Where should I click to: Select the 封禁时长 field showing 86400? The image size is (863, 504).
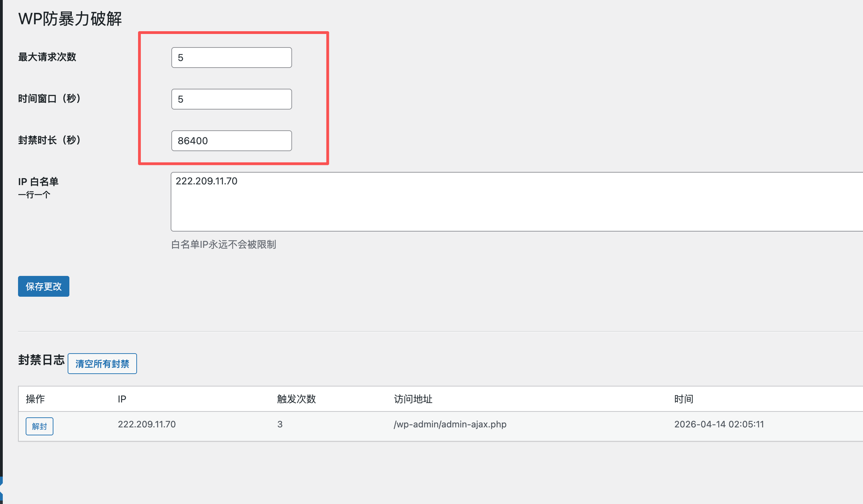point(231,141)
